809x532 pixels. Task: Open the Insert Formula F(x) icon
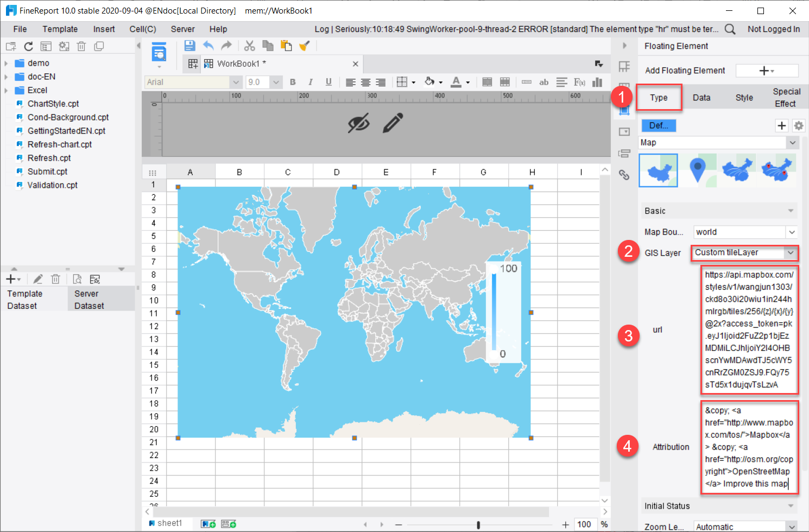click(579, 82)
